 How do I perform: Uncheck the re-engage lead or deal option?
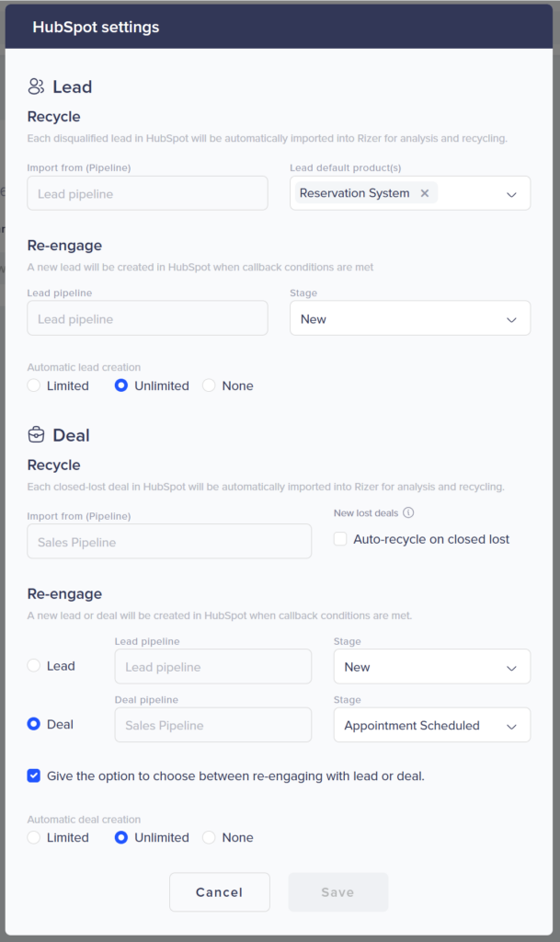click(x=34, y=775)
